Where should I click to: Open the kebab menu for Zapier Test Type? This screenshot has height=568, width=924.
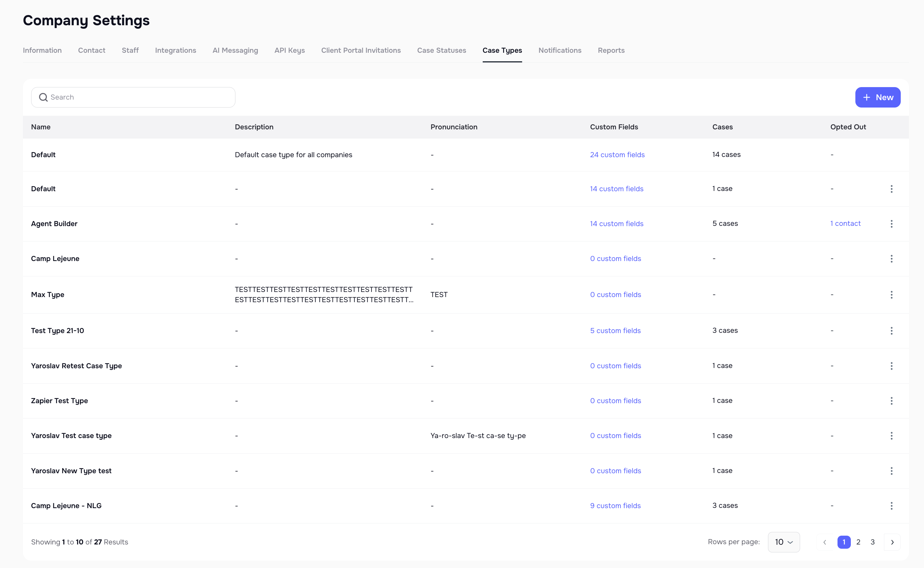click(x=892, y=400)
